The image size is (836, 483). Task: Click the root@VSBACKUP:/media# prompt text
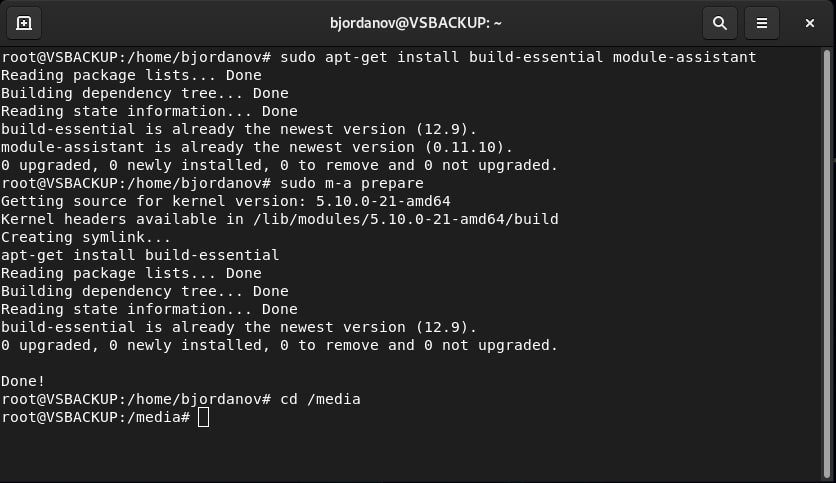coord(95,417)
